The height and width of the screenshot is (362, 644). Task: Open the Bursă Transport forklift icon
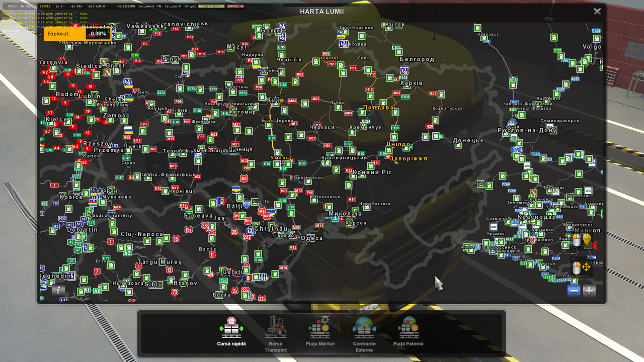tap(275, 328)
